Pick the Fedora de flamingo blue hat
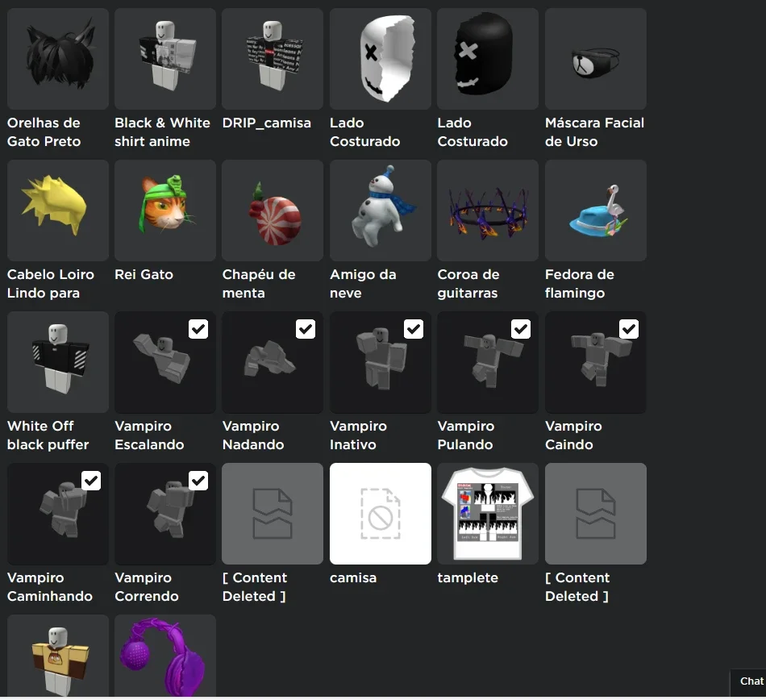 pos(596,210)
